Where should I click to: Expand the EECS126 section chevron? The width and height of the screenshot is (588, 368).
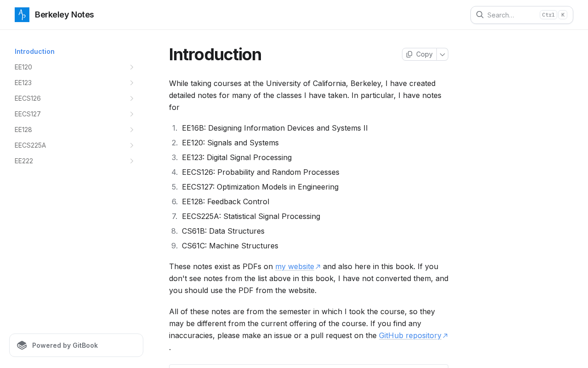click(x=132, y=98)
